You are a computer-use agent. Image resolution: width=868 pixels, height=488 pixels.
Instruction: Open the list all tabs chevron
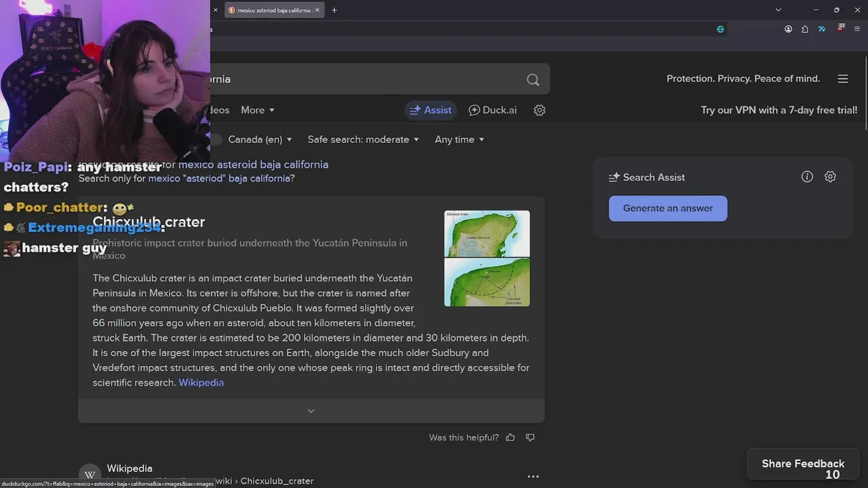tap(778, 10)
